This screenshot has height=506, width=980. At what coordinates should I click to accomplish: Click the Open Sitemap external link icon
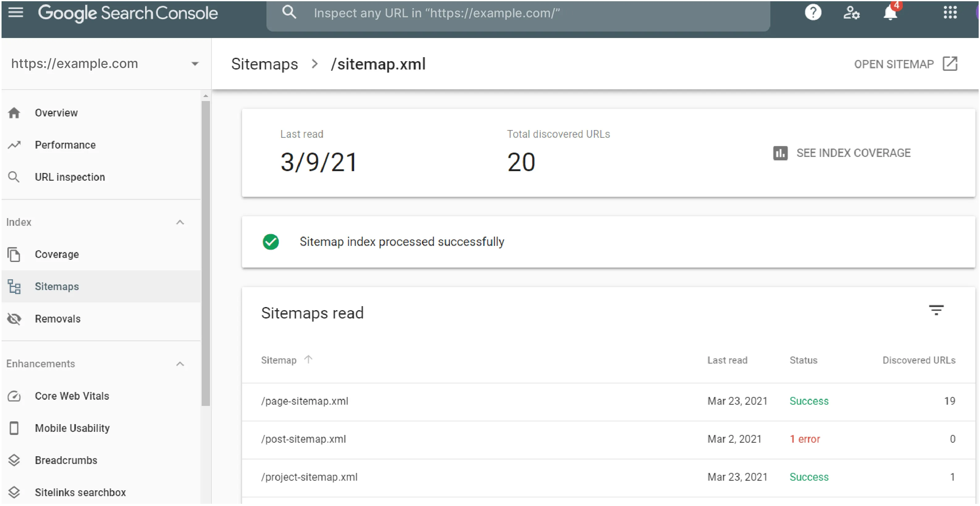tap(949, 64)
